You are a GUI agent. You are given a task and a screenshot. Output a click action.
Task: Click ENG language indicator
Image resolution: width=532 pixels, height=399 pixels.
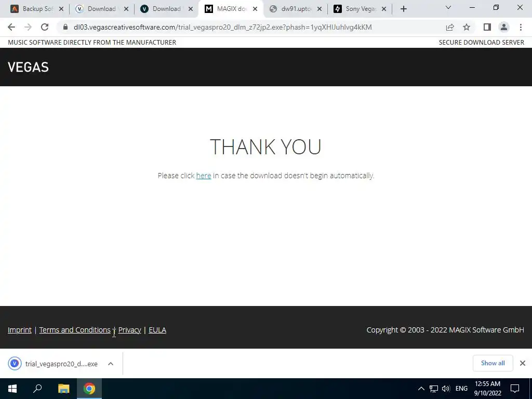tap(461, 389)
